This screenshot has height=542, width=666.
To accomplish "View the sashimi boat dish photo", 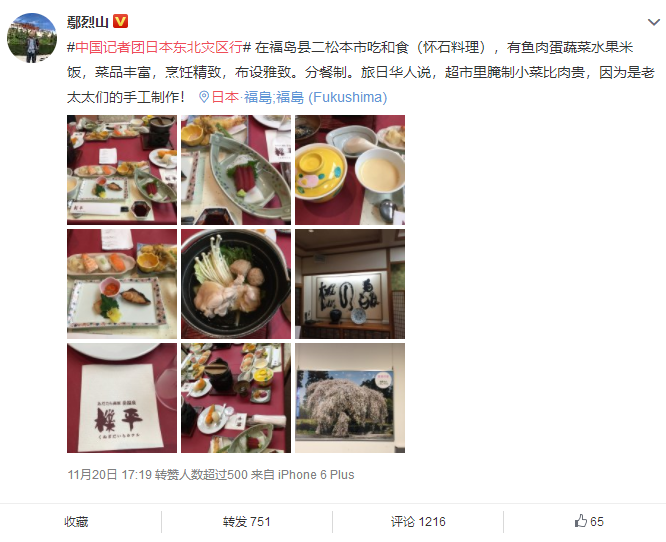I will click(236, 170).
